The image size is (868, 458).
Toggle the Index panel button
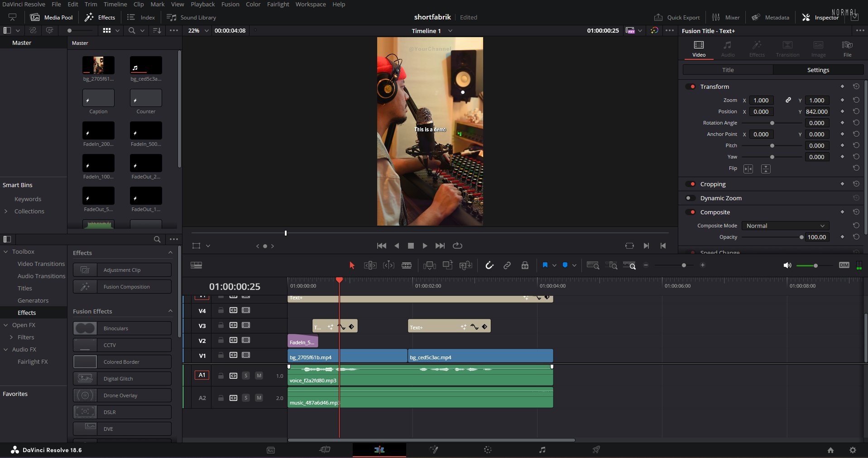(141, 17)
